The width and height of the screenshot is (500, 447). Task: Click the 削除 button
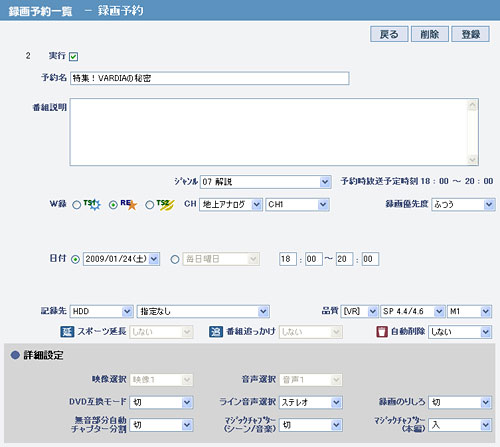[430, 34]
